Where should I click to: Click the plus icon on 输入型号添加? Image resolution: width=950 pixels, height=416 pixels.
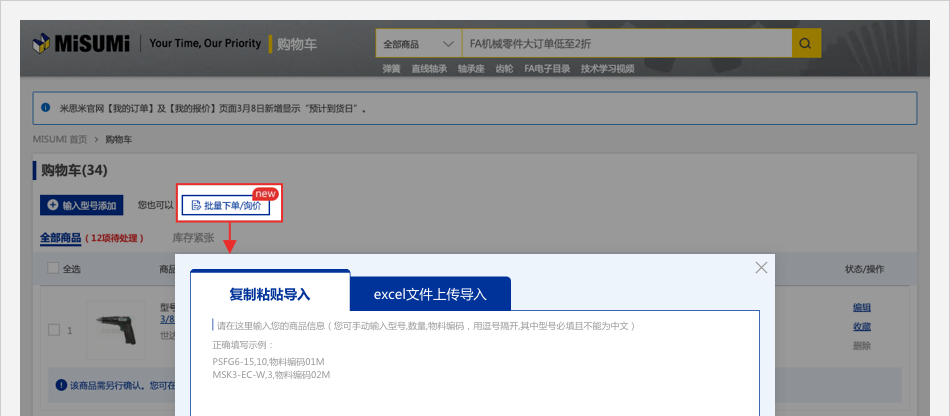51,205
